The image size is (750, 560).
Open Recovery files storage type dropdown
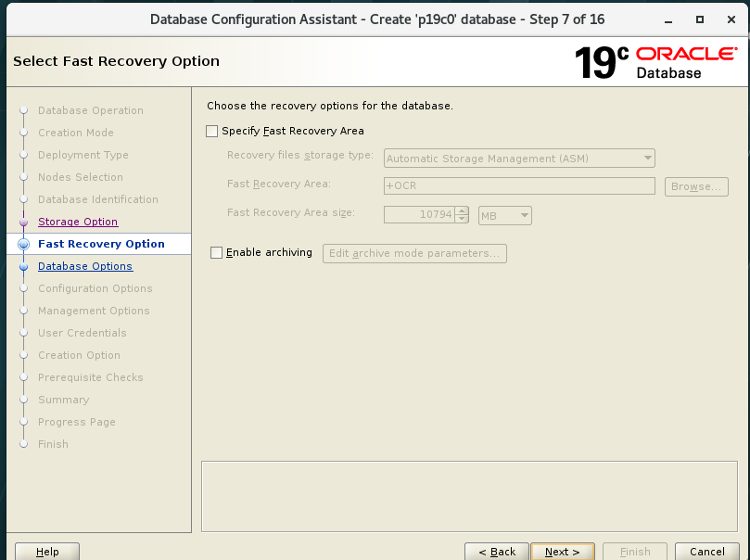[x=519, y=159]
